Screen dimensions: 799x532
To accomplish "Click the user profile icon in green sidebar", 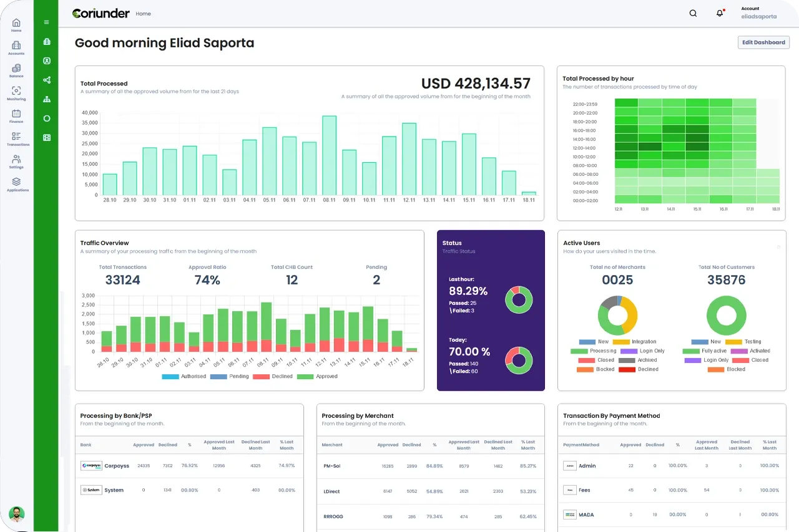I will pyautogui.click(x=47, y=61).
